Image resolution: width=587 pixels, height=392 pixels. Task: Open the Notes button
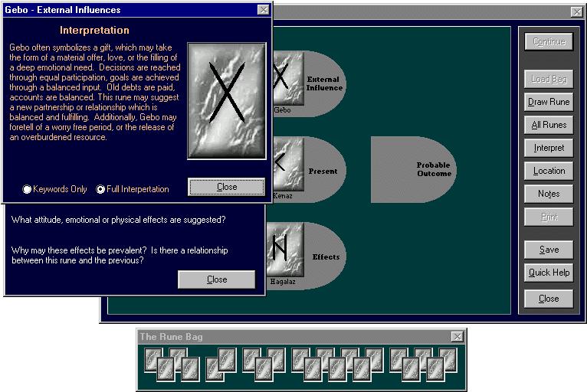pyautogui.click(x=549, y=194)
